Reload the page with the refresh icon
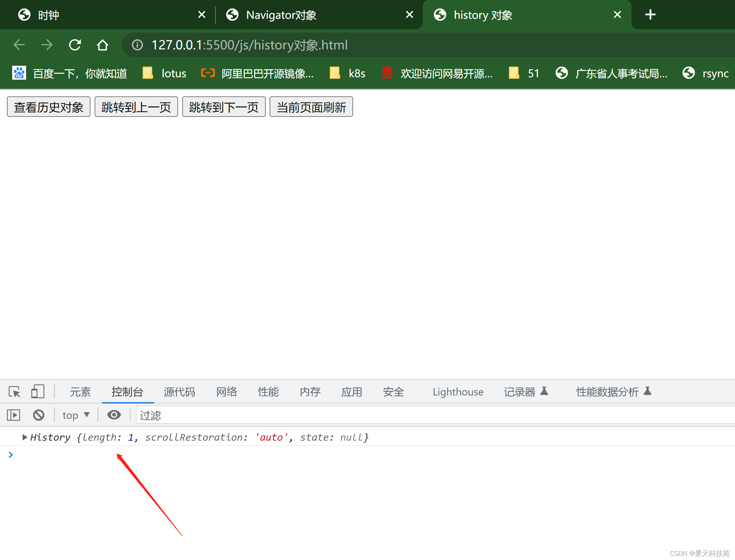This screenshot has width=735, height=560. click(75, 45)
